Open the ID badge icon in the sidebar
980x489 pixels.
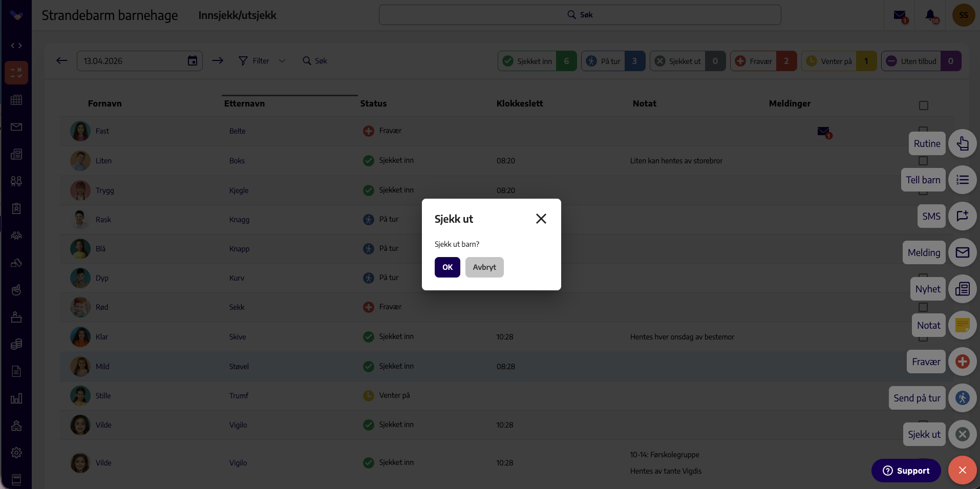(x=16, y=208)
